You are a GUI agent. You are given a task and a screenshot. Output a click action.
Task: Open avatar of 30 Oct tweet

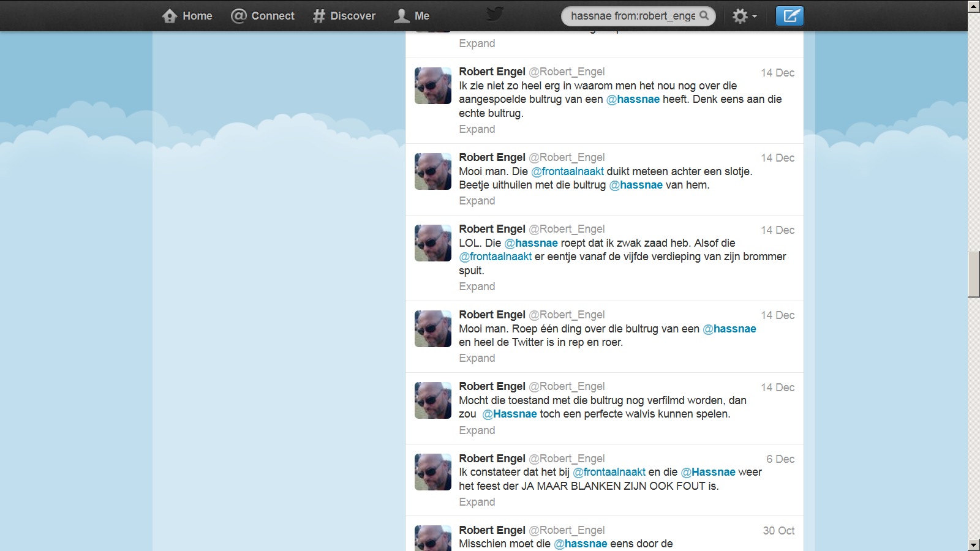tap(433, 538)
